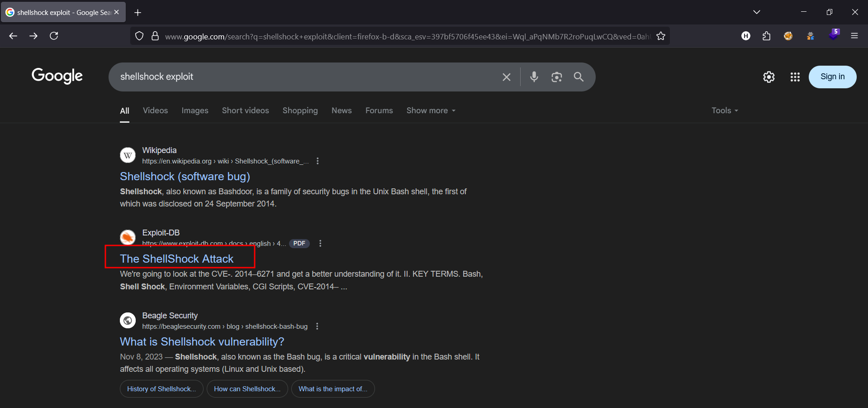Expand the Show more filter dropdown
Viewport: 868px width, 408px height.
click(x=431, y=110)
